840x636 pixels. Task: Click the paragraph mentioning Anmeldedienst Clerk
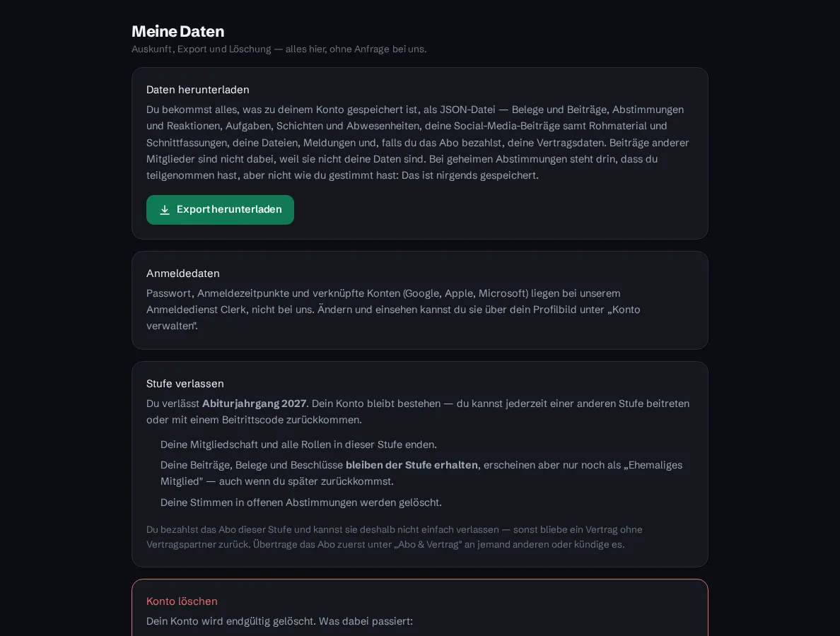(x=393, y=310)
